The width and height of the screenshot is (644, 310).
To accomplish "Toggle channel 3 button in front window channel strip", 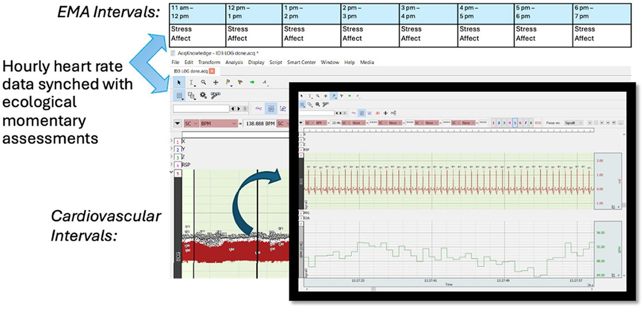I will [x=504, y=123].
